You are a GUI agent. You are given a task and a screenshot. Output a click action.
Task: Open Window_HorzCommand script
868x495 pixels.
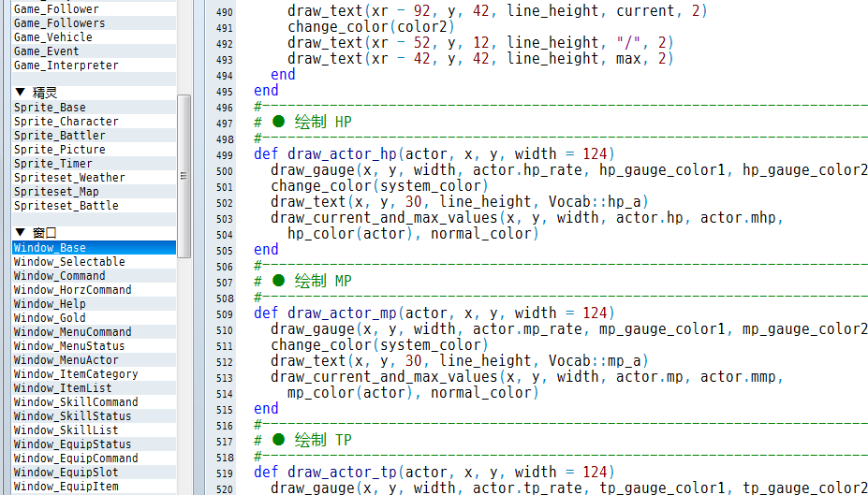pos(95,290)
